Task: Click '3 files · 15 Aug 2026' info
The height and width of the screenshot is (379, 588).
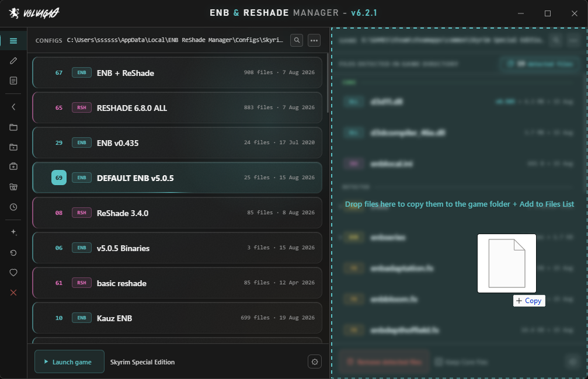Action: pyautogui.click(x=281, y=248)
